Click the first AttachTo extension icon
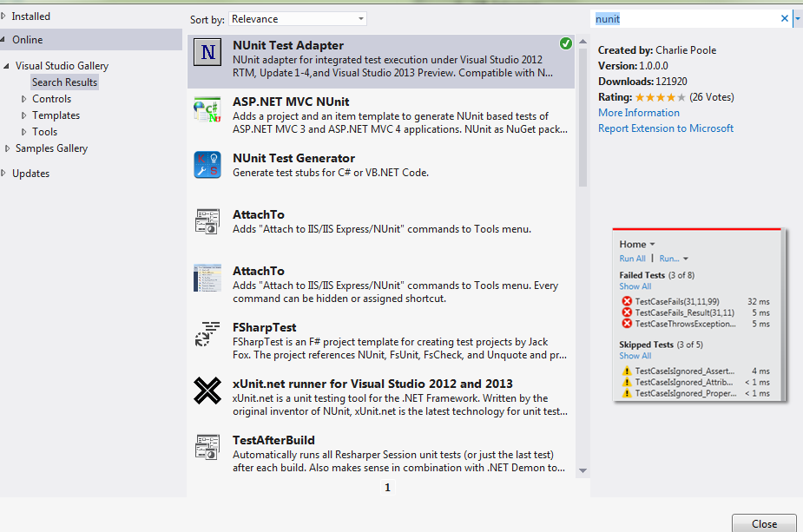The height and width of the screenshot is (532, 803). click(207, 221)
